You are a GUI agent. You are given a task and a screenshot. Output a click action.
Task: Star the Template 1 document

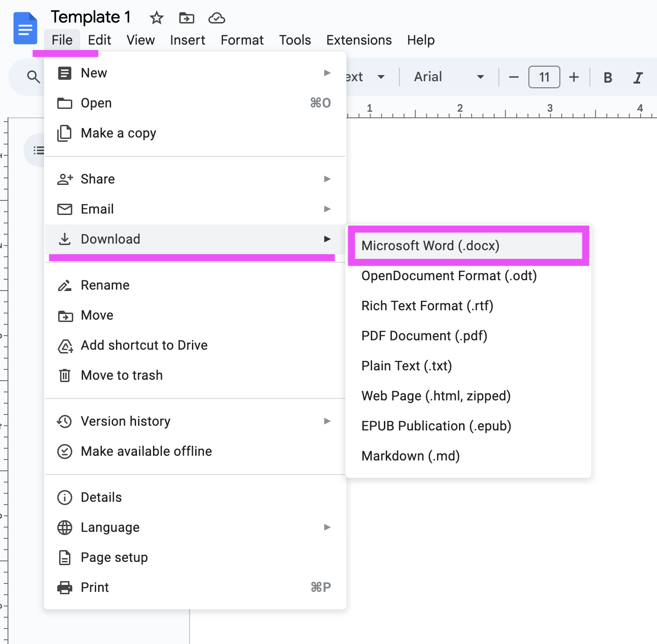(x=156, y=18)
